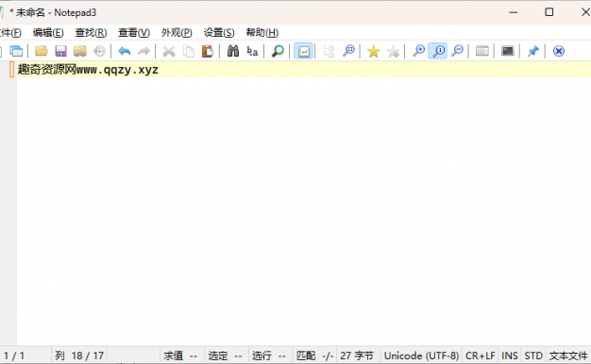Screen dimensions: 591x364
Task: Toggle 'STD' mode in status bar
Action: (533, 356)
